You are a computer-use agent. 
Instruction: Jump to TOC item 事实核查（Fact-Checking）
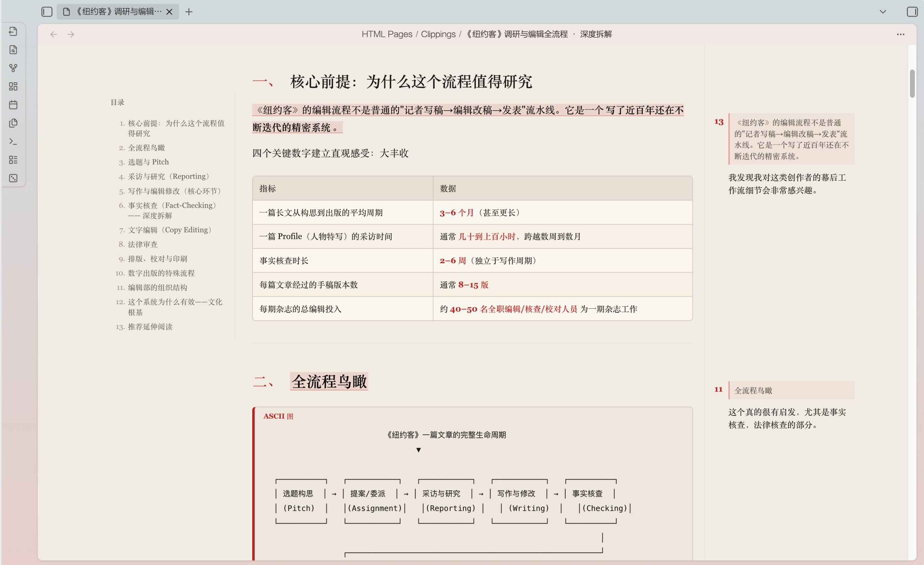(x=172, y=210)
